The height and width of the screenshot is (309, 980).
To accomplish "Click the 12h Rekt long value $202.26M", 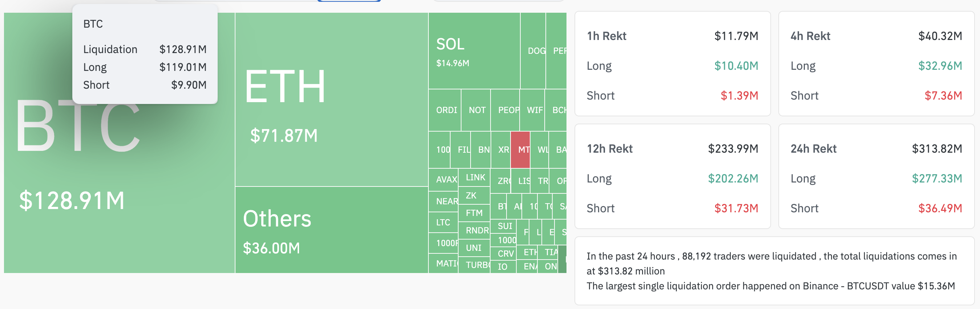I will point(733,178).
